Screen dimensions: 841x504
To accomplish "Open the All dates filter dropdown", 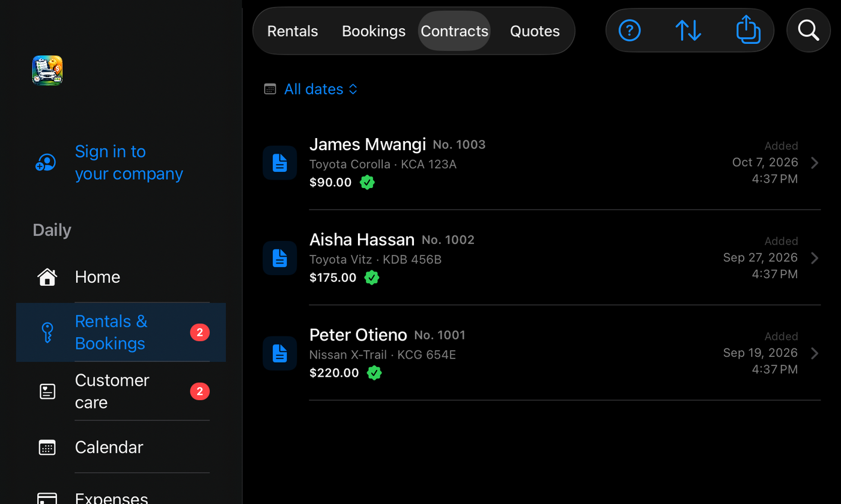I will pyautogui.click(x=321, y=89).
